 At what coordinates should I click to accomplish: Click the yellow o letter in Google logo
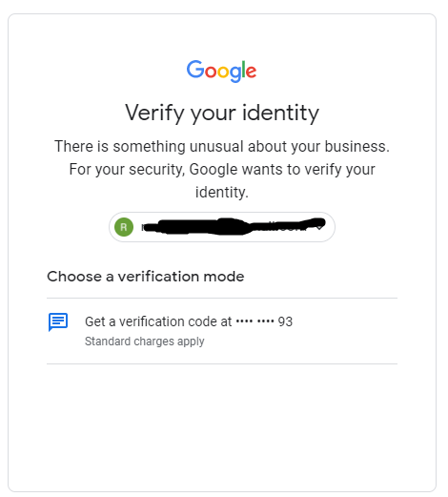223,72
